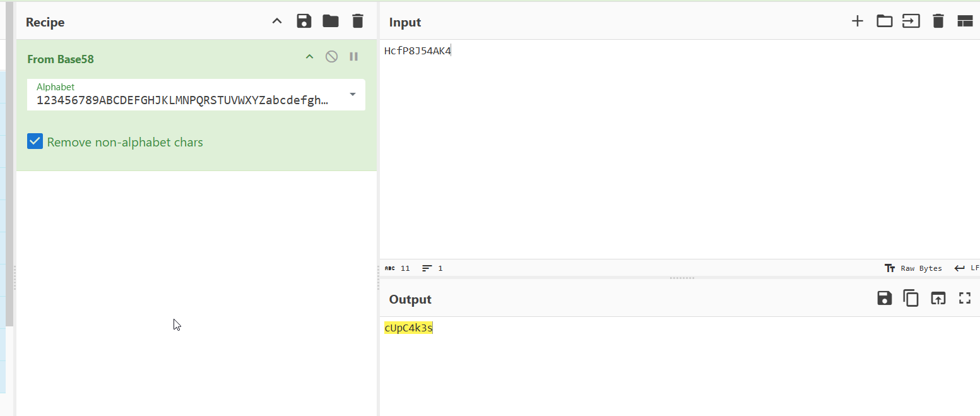
Task: Collapse the From Base58 operation
Action: tap(309, 57)
